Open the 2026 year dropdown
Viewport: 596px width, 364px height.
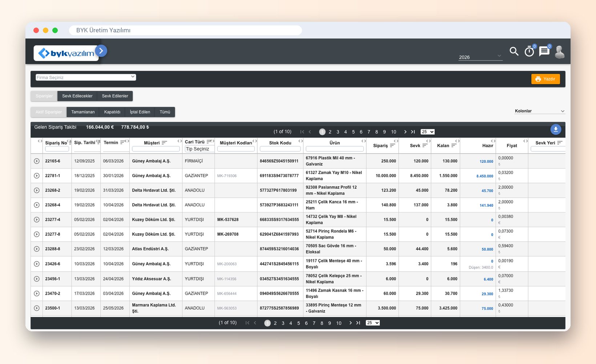pyautogui.click(x=480, y=57)
